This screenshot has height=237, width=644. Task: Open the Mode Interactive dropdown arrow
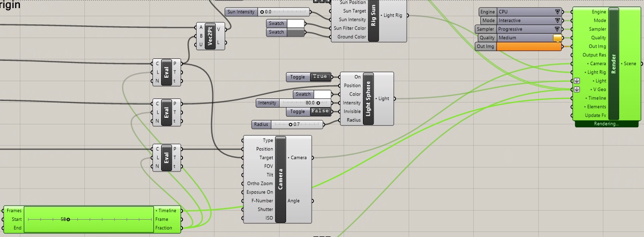pyautogui.click(x=558, y=20)
